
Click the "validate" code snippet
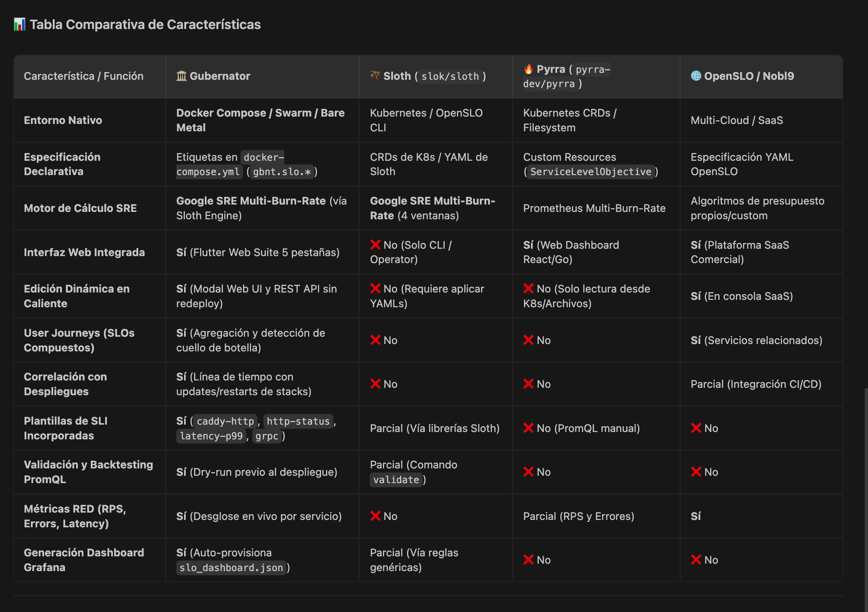tap(396, 480)
